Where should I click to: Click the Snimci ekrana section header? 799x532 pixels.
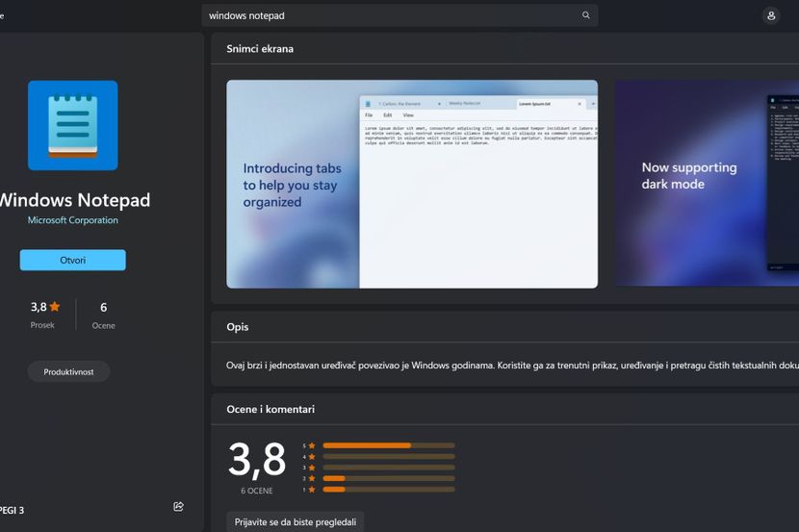(260, 49)
